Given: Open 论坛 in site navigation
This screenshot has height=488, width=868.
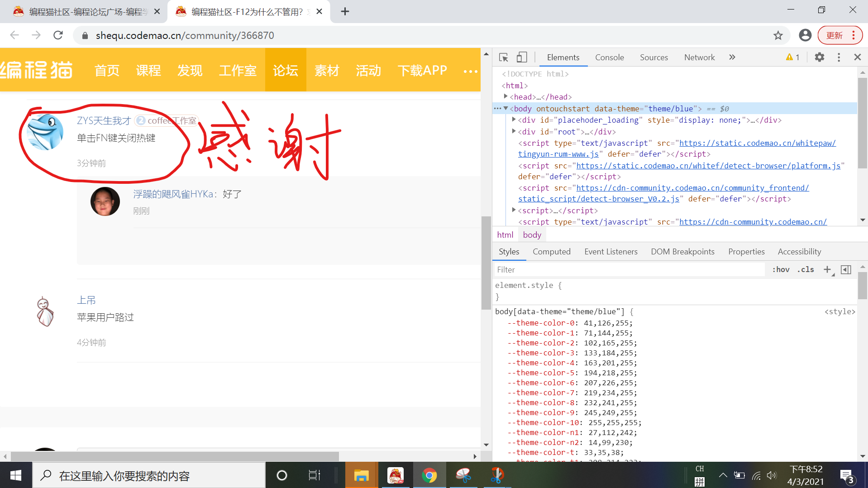Looking at the screenshot, I should [x=286, y=70].
